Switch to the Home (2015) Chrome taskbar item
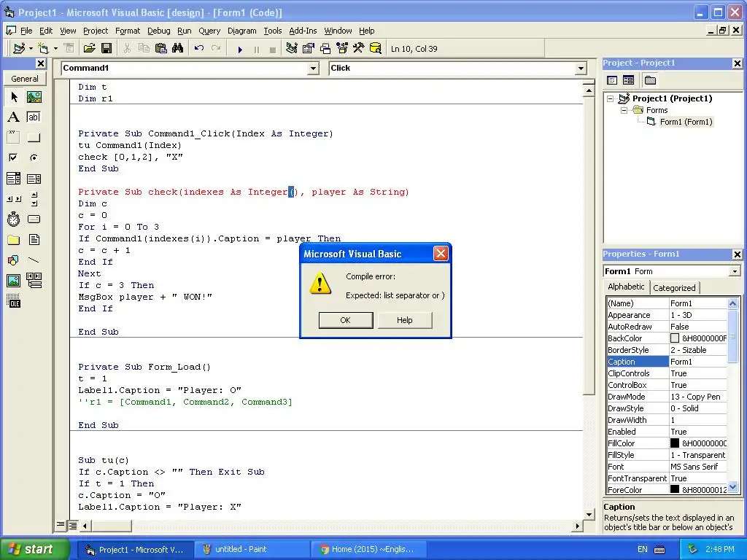 pyautogui.click(x=368, y=549)
